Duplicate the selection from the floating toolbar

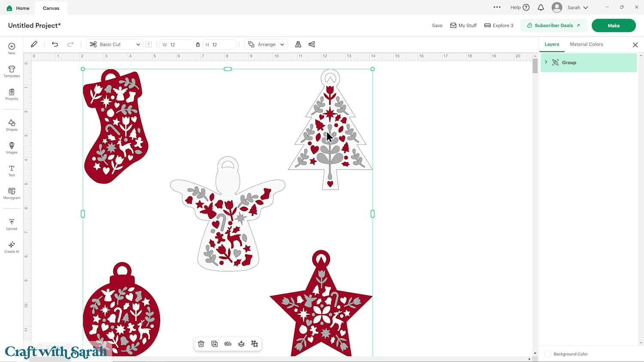coord(215,344)
